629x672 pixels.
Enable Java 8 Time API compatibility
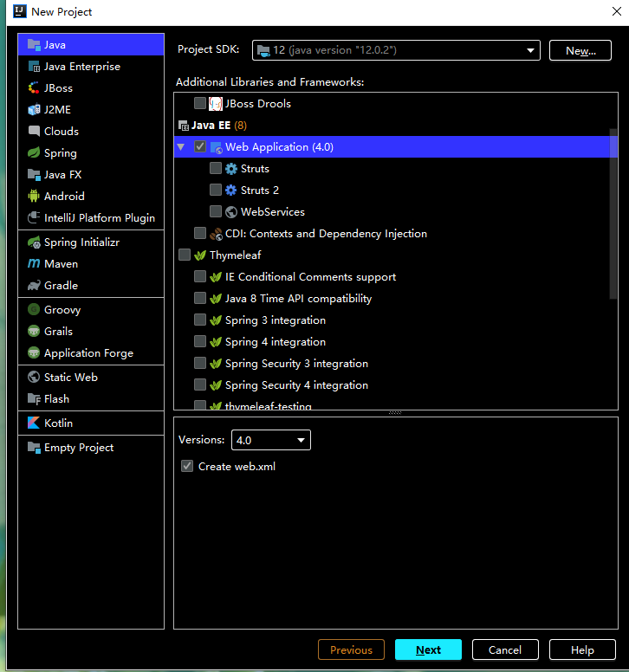point(200,298)
